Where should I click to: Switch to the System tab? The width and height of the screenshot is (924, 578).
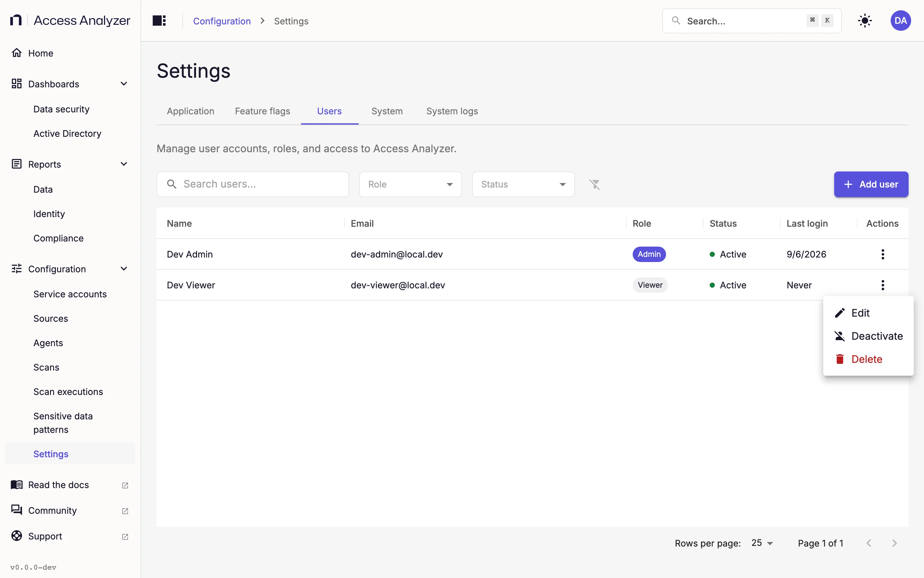click(387, 111)
